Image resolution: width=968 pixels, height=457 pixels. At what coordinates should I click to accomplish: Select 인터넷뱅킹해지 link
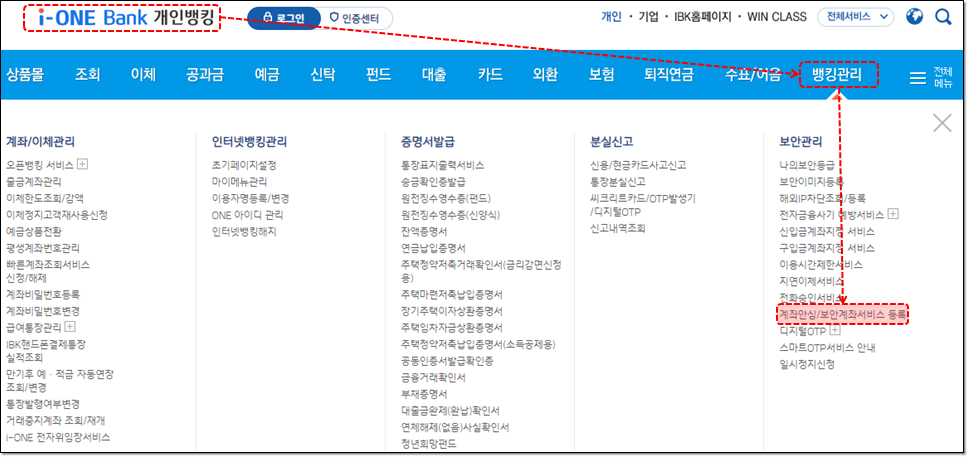point(244,232)
